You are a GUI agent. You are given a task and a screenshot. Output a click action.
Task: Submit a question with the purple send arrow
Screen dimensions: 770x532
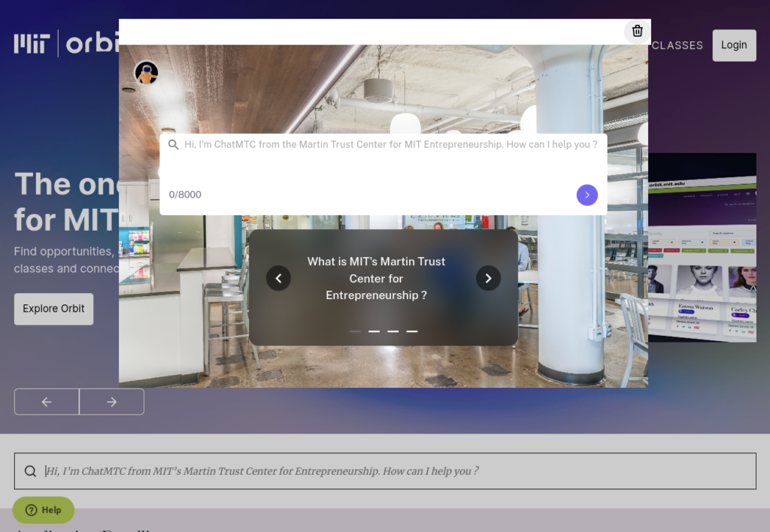587,195
